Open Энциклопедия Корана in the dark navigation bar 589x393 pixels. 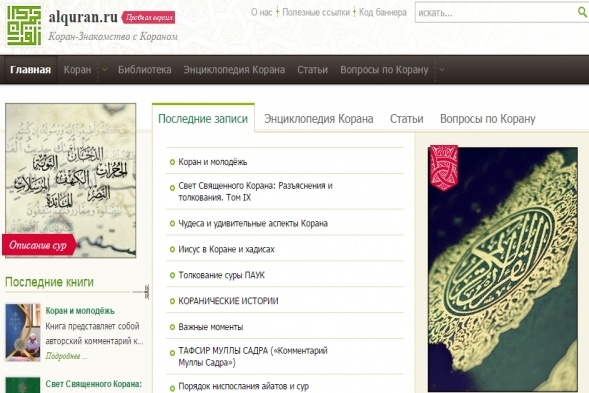click(234, 70)
